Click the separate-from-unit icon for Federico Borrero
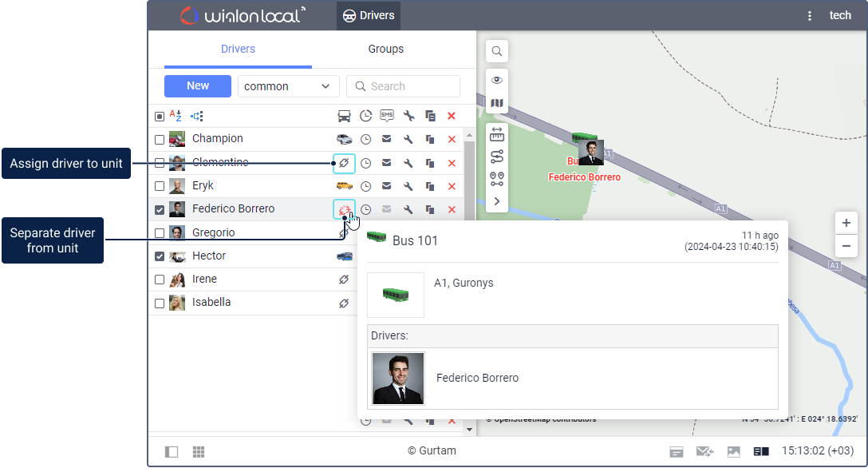Image resolution: width=868 pixels, height=468 pixels. (x=344, y=209)
